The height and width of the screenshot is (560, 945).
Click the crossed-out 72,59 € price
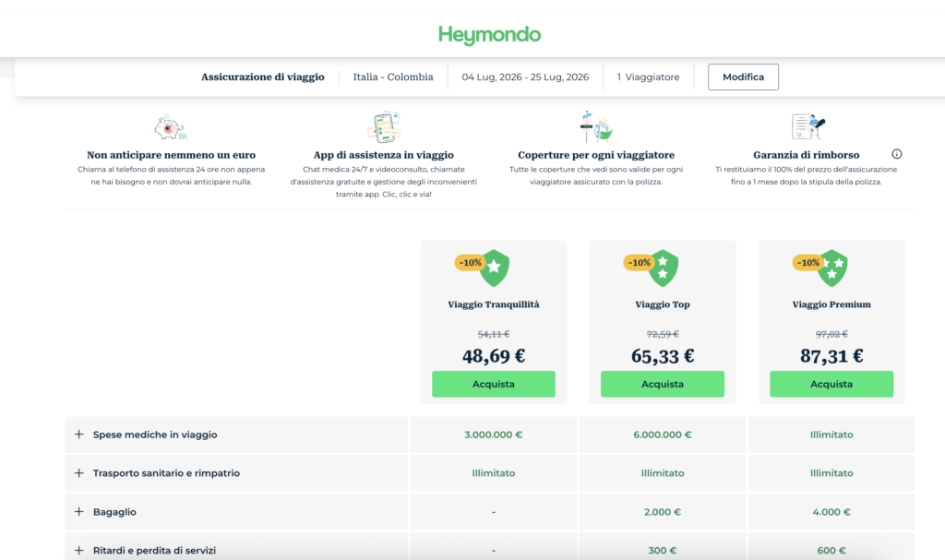(663, 334)
